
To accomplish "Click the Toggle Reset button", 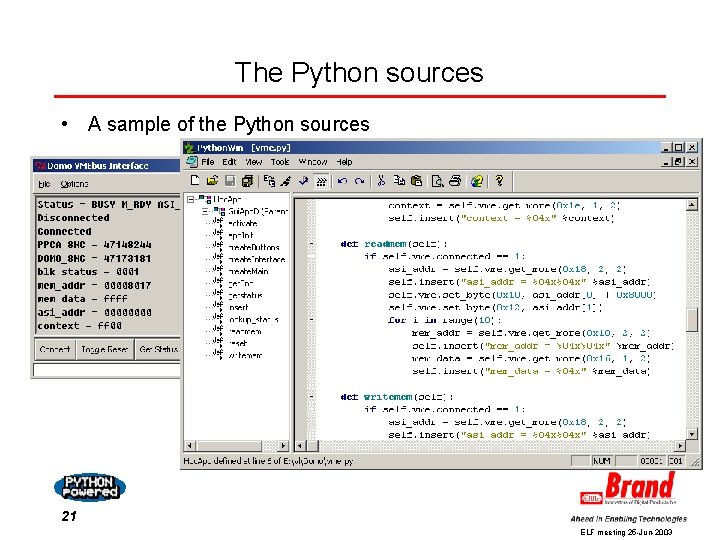I will 105,349.
